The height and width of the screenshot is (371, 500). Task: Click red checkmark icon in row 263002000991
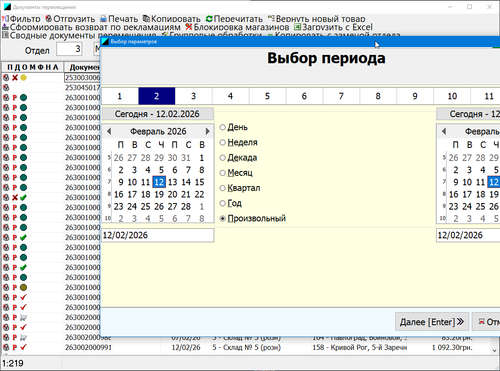(x=23, y=347)
